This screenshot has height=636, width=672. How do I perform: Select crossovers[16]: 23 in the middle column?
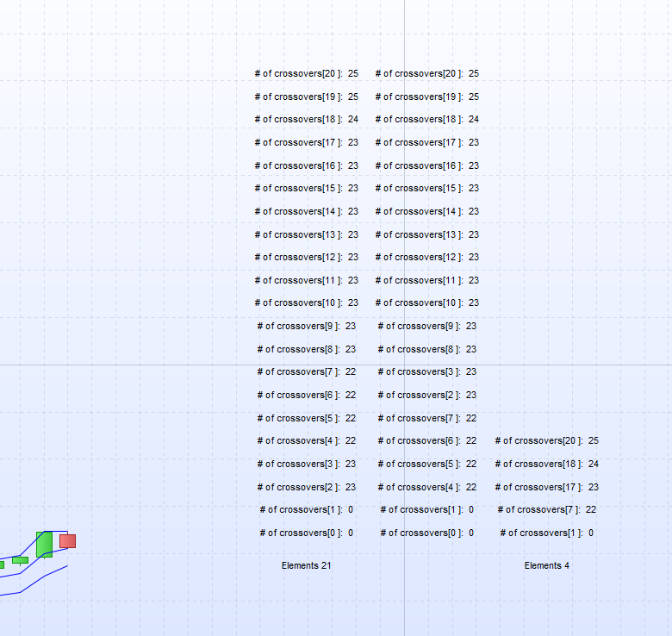[x=426, y=165]
